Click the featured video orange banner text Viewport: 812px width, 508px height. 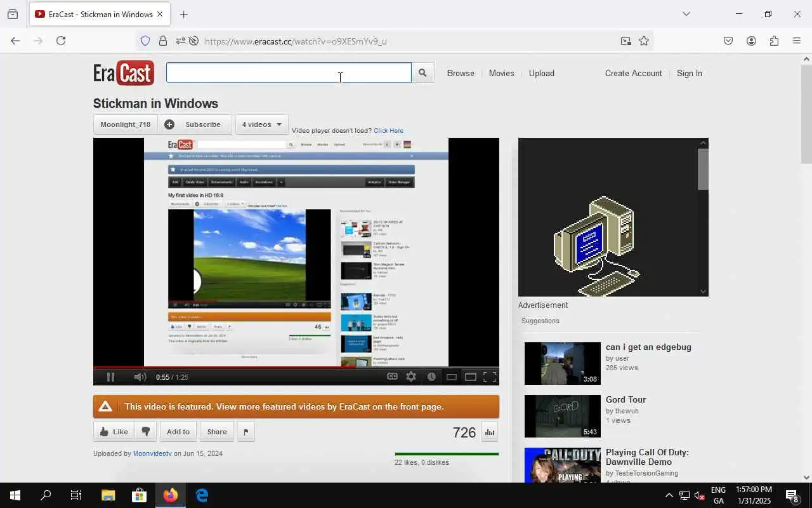284,407
